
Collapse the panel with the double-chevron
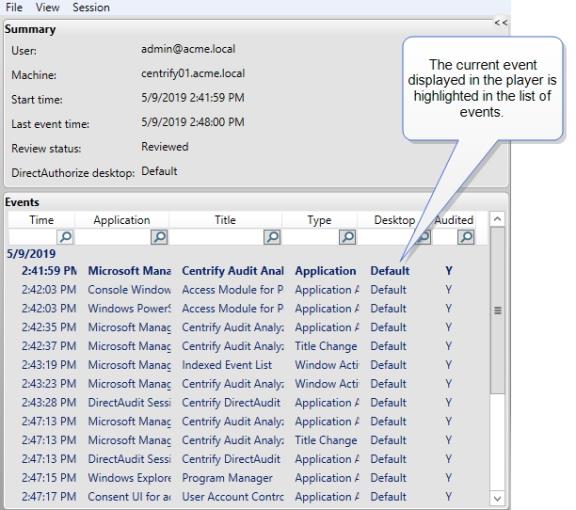coord(501,23)
